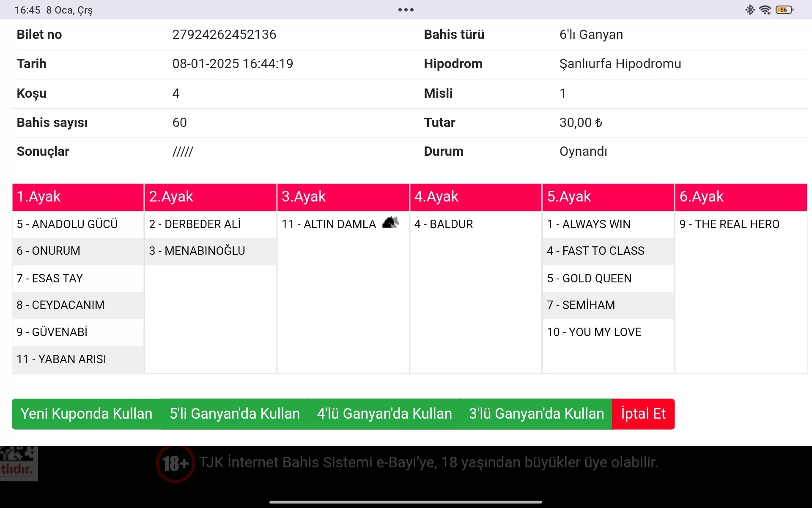Viewport: 812px width, 508px height.
Task: Click the 6.Ayak column header
Action: point(741,197)
